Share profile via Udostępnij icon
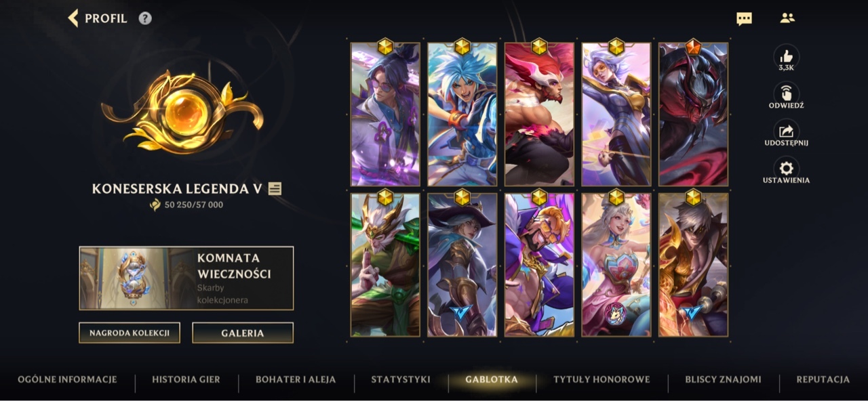 click(x=787, y=131)
